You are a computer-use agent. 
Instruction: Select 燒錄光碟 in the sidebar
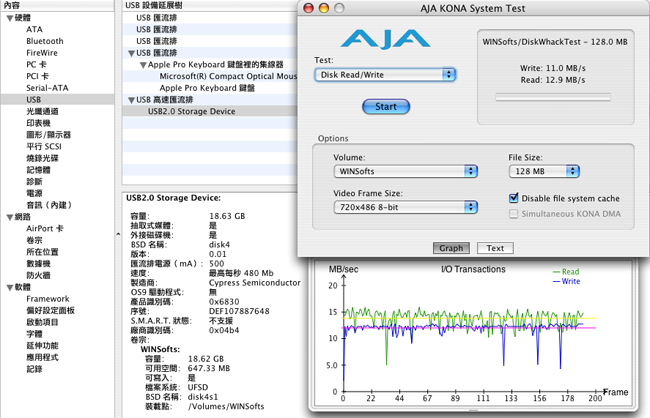[x=42, y=158]
